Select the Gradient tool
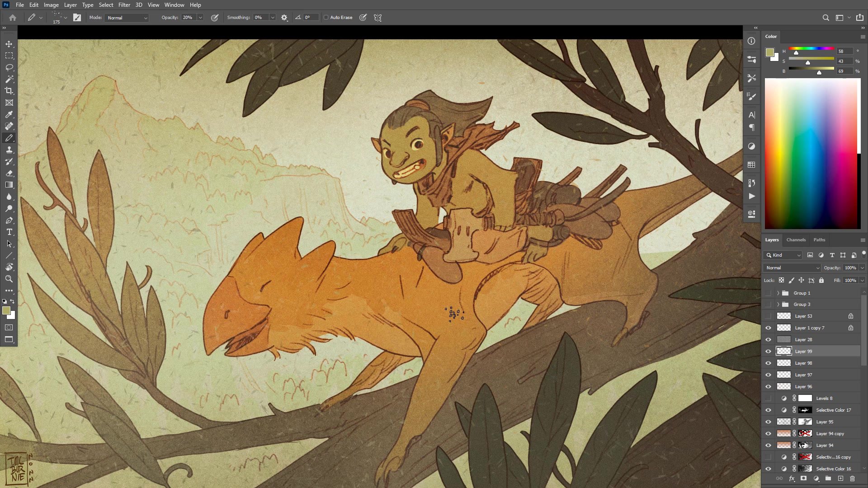 tap(9, 185)
